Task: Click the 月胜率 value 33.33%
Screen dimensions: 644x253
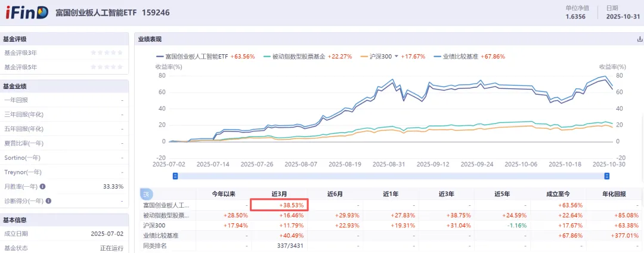Action: 113,186
